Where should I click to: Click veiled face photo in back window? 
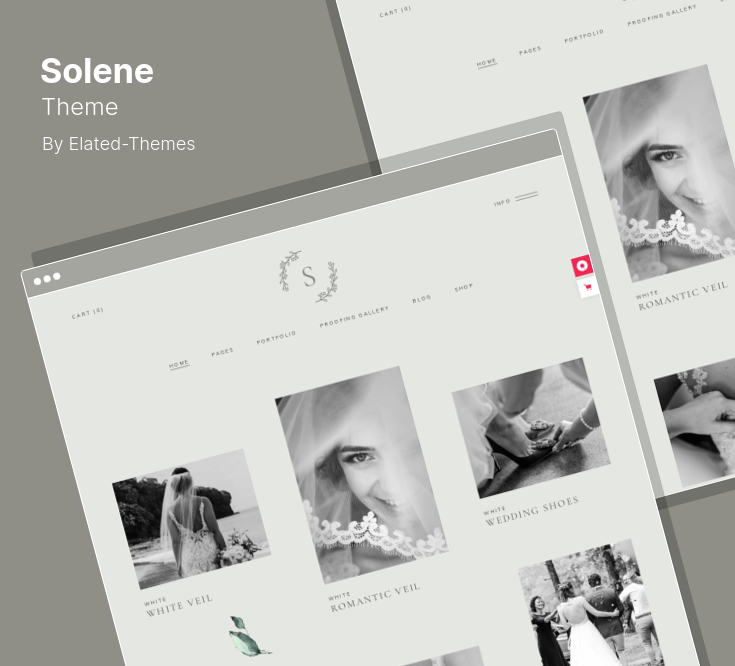661,173
